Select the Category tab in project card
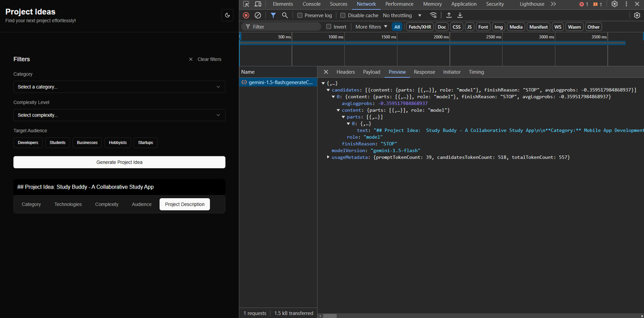The height and width of the screenshot is (318, 644). tap(31, 205)
